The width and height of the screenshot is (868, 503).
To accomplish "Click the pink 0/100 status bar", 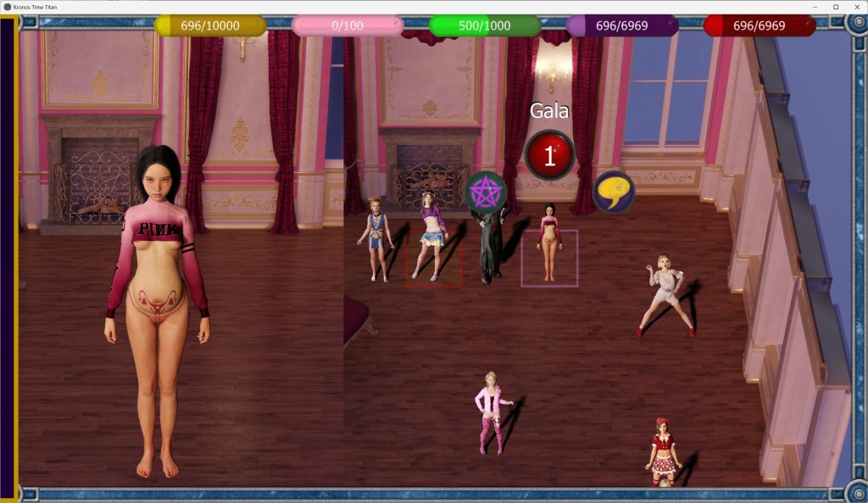I will point(347,25).
